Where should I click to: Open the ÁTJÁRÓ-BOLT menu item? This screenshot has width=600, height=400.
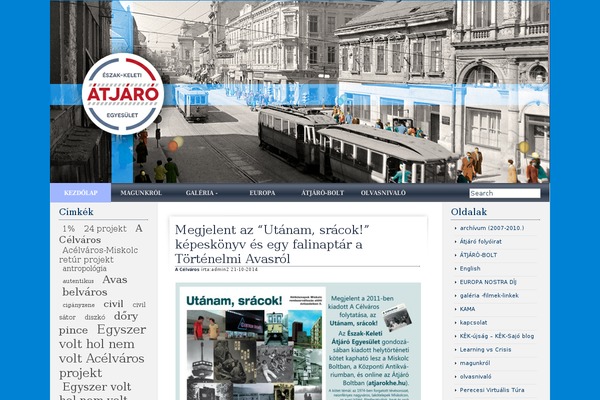323,193
